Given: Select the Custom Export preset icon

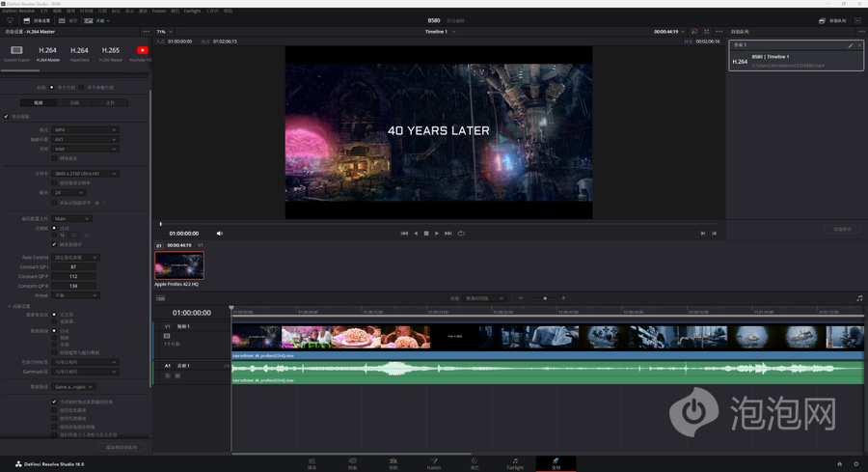Looking at the screenshot, I should pos(16,50).
